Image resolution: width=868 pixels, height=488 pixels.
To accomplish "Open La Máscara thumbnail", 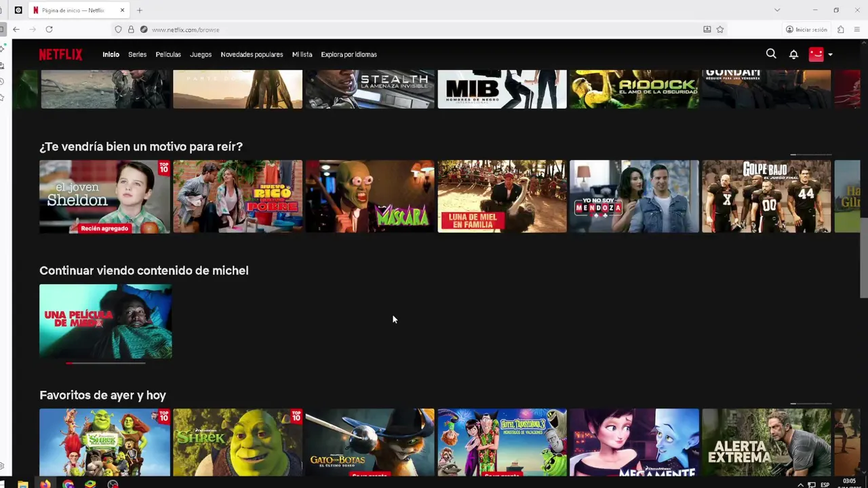I will click(x=370, y=197).
